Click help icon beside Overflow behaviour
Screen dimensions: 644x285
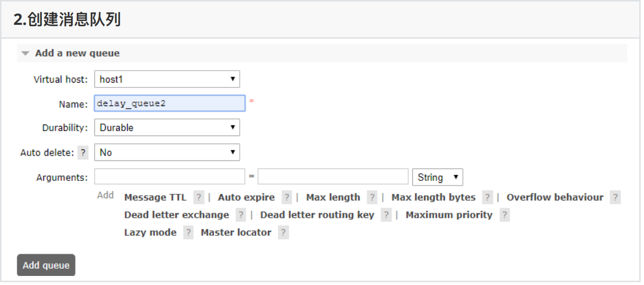[x=615, y=198]
